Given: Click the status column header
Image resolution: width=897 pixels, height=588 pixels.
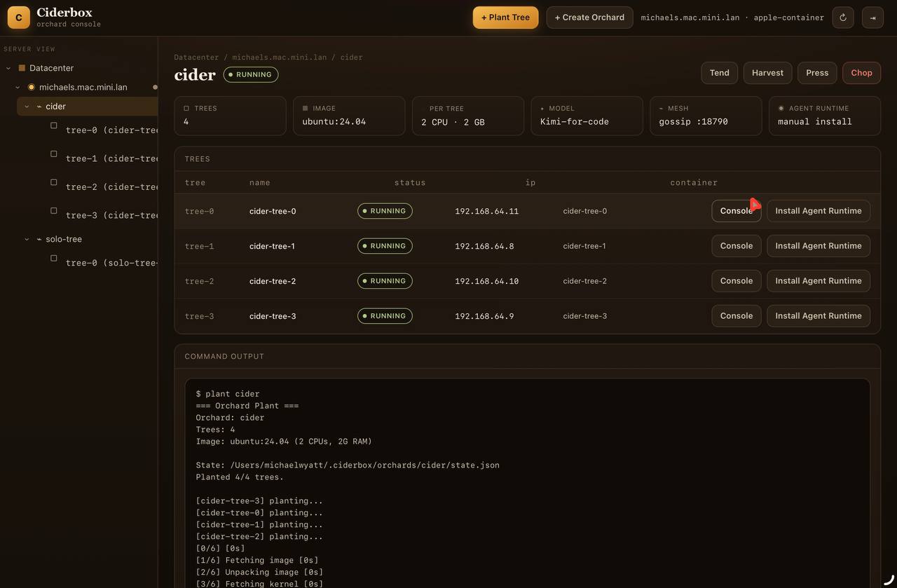Looking at the screenshot, I should click(x=410, y=183).
